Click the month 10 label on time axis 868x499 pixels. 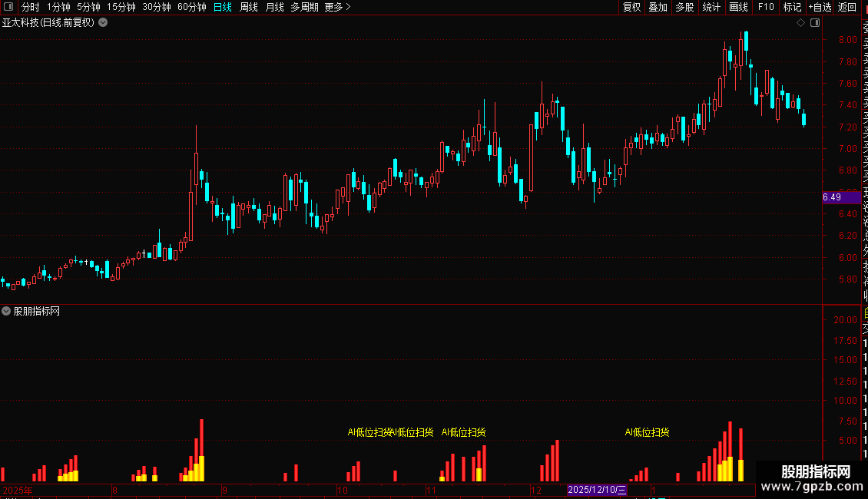click(x=342, y=490)
